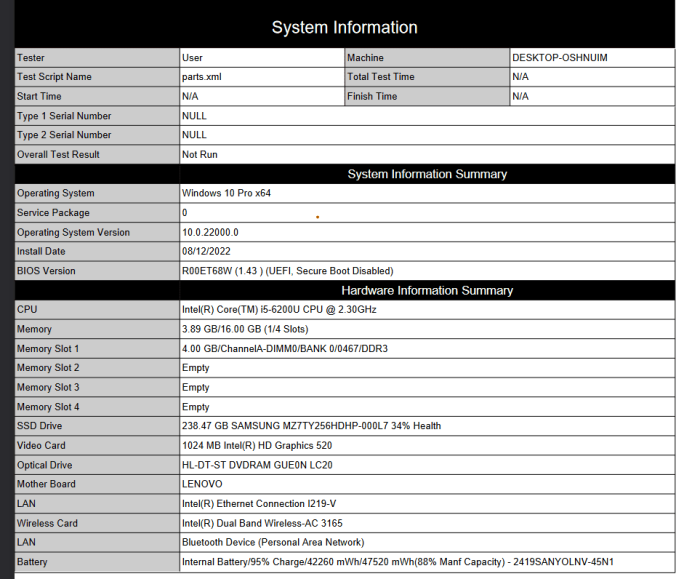The height and width of the screenshot is (579, 700).
Task: Select the Ethernet Connection I219-V value
Action: click(x=259, y=504)
